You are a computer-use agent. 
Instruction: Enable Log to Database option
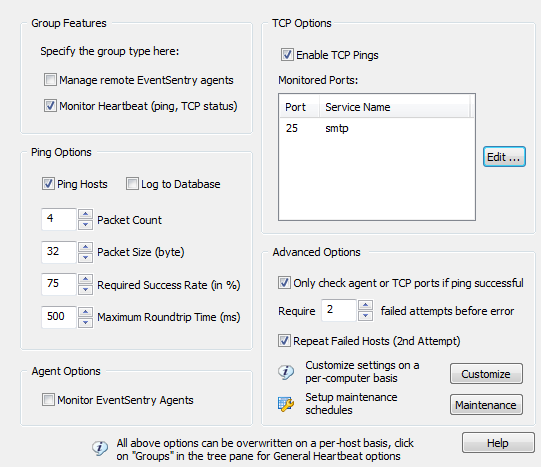(x=132, y=183)
